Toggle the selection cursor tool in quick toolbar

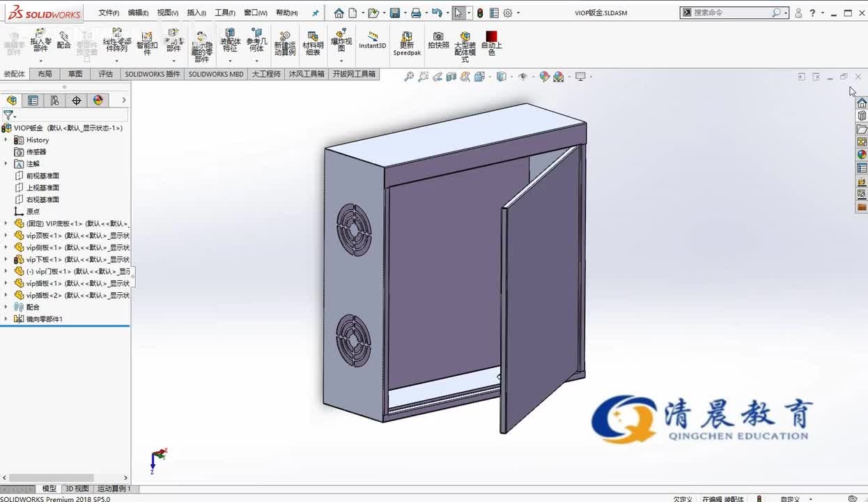[x=458, y=13]
